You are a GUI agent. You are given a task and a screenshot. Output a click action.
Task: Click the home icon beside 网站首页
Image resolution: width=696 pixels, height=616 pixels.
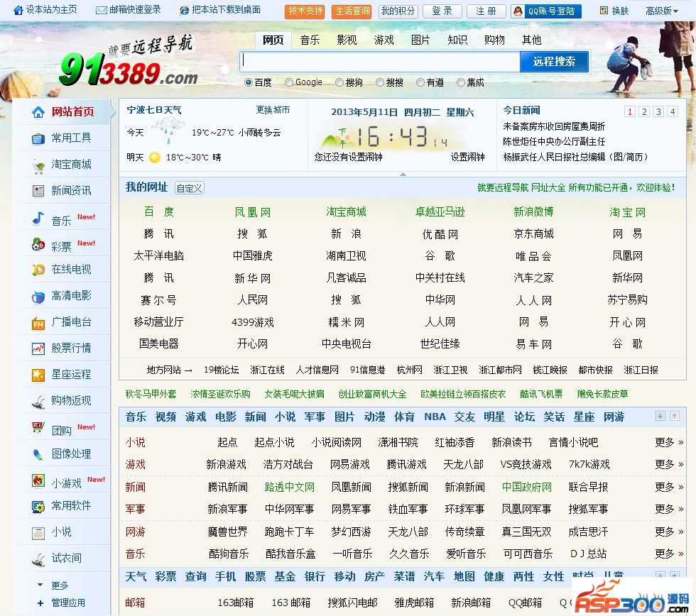coord(38,112)
